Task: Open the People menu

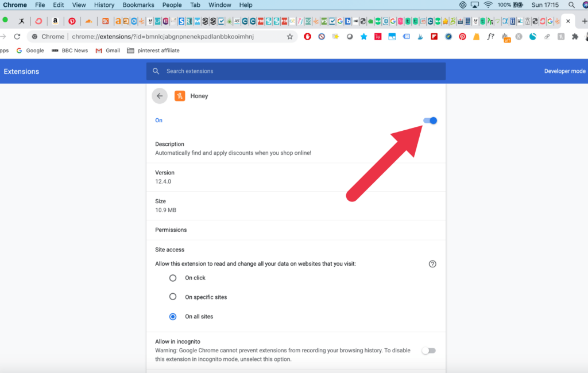Action: [x=172, y=5]
